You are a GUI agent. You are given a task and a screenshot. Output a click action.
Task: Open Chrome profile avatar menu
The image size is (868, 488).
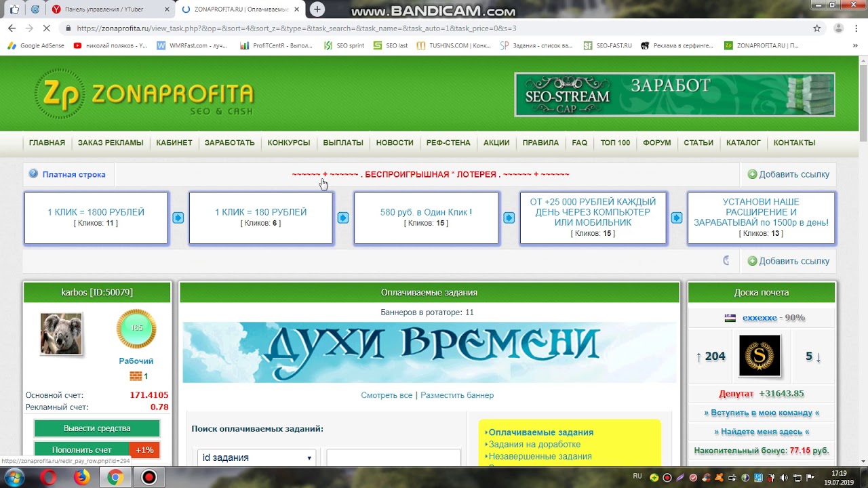(839, 28)
